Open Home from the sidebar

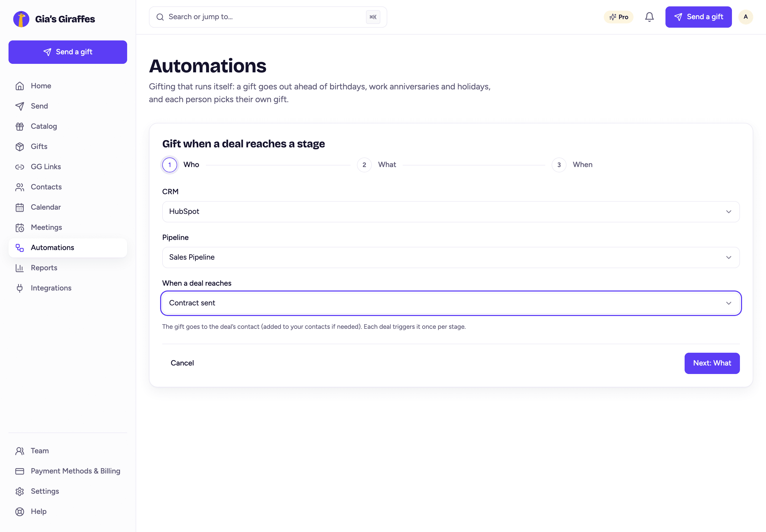pos(68,86)
